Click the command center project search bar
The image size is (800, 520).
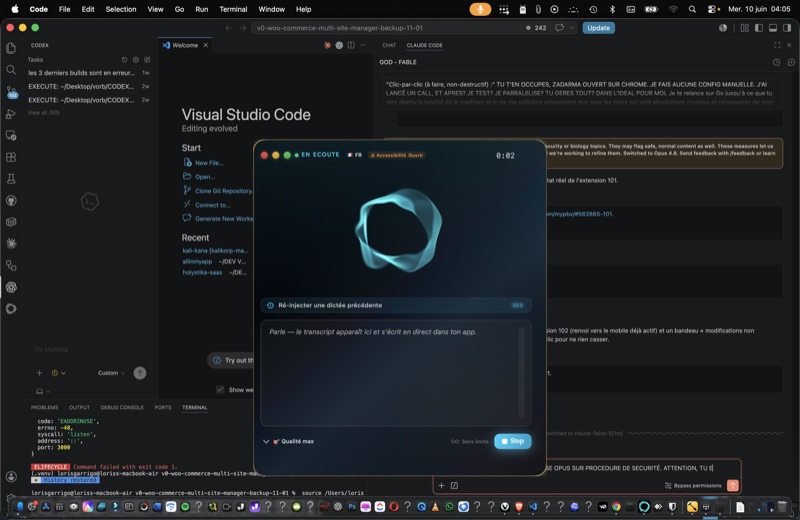[392, 28]
